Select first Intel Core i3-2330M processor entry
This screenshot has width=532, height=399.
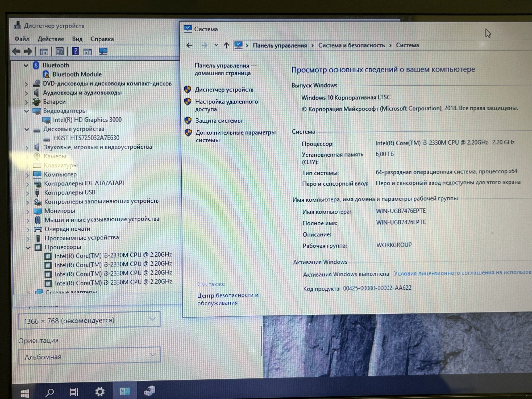(x=113, y=255)
